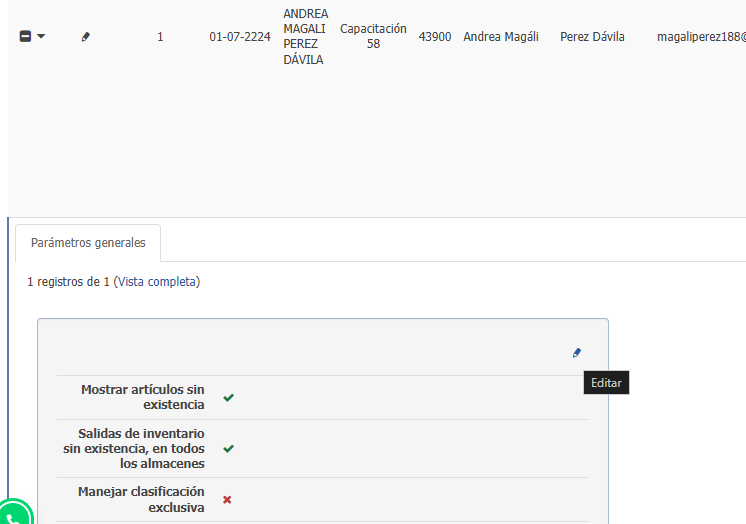Open the green WhatsApp chat icon
Screen dimensions: 746x524
pyautogui.click(x=14, y=515)
